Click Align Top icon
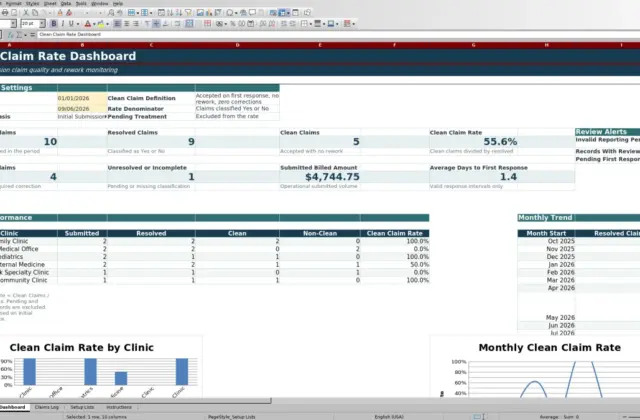Viewport: 640px width, 420px height. pyautogui.click(x=147, y=24)
